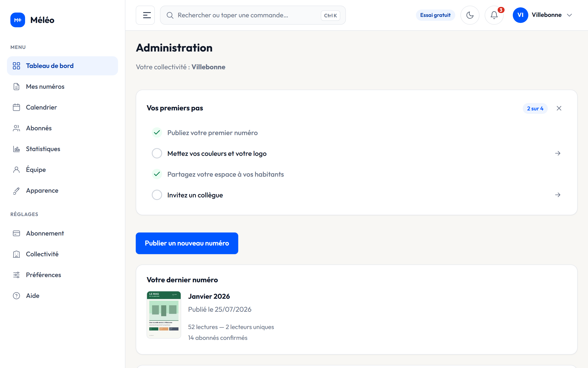Click the Calendrier calendar icon

[16, 107]
